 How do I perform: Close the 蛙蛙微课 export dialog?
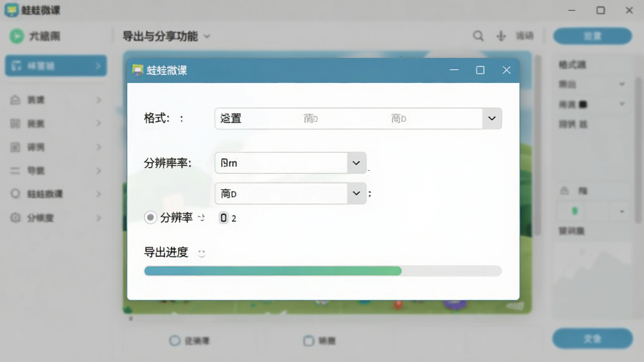click(506, 70)
